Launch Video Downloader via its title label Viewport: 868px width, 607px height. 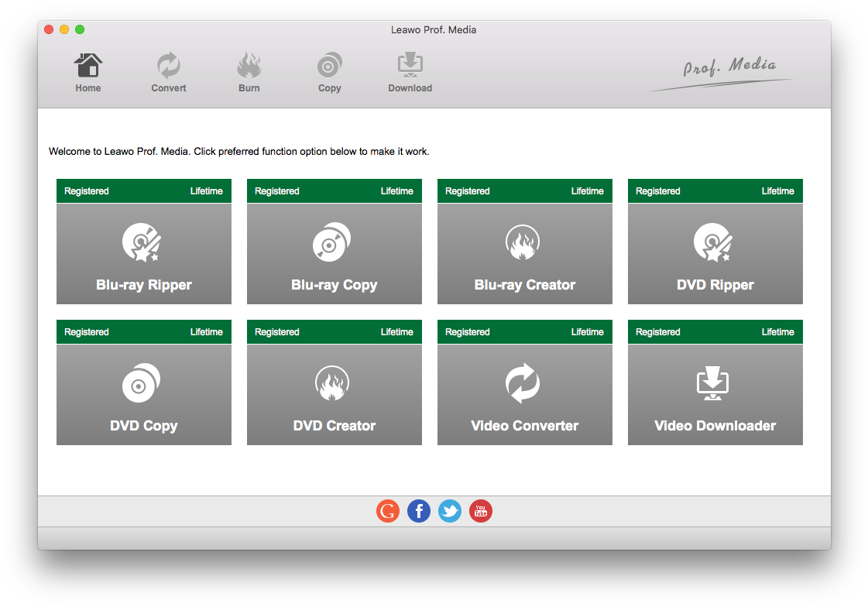pos(715,426)
